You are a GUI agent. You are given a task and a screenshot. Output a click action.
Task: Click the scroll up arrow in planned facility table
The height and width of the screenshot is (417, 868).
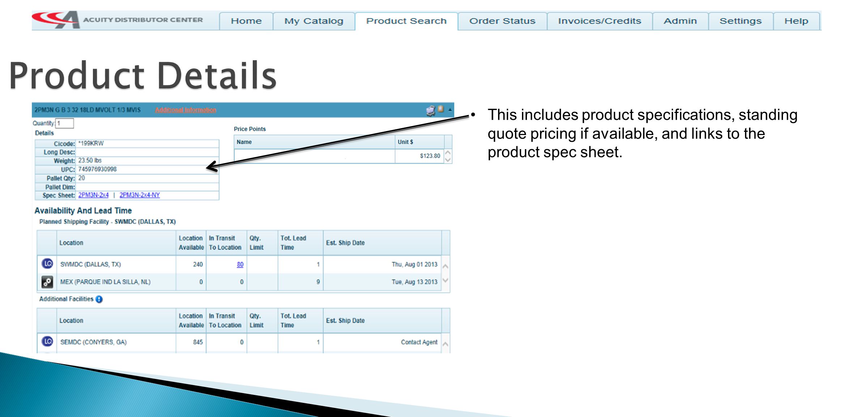(446, 266)
